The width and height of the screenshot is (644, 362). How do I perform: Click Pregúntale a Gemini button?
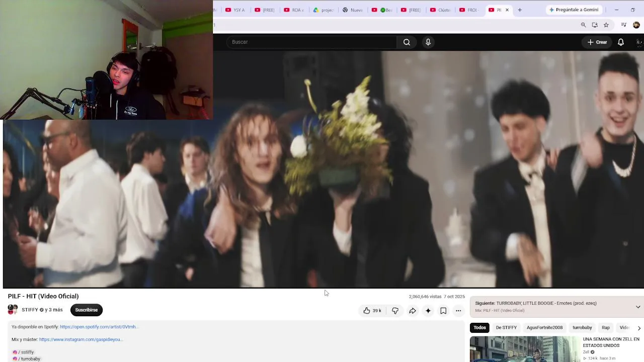coord(574,10)
